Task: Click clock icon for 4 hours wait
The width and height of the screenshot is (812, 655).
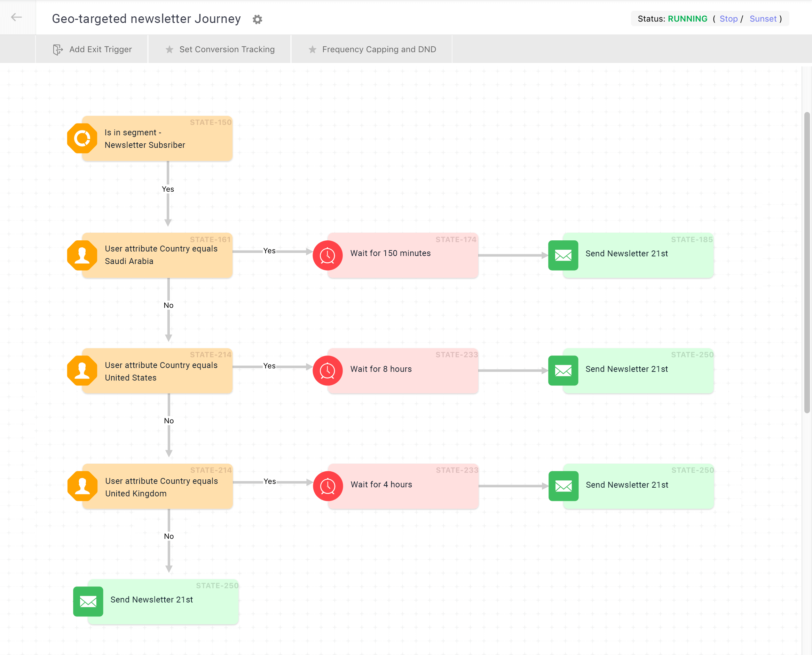Action: pos(328,486)
